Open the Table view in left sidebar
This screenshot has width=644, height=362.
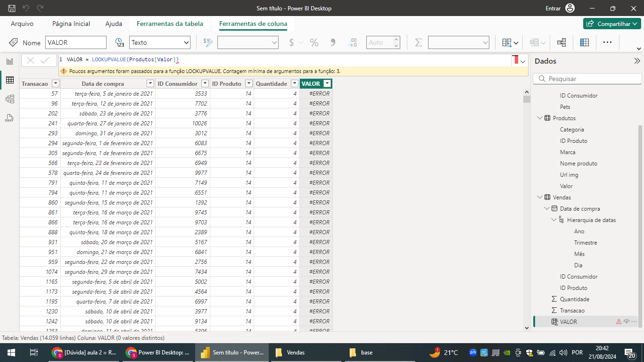[x=9, y=80]
